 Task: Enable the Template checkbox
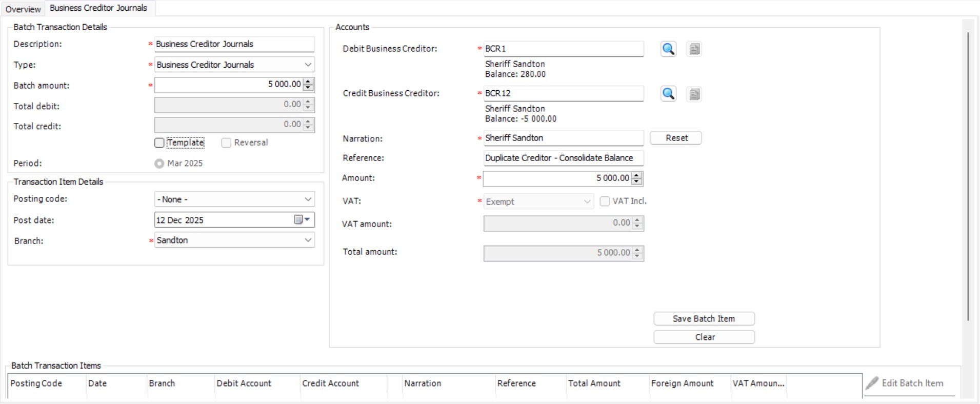(159, 143)
